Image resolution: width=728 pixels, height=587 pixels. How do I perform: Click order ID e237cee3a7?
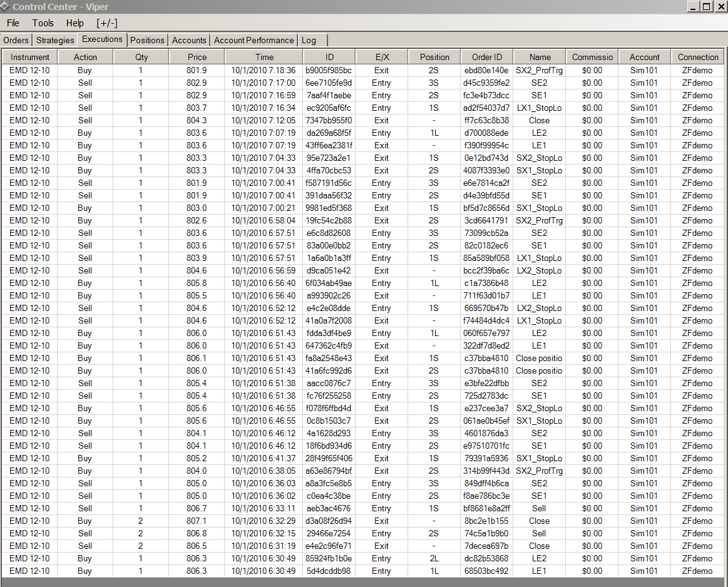pyautogui.click(x=486, y=409)
